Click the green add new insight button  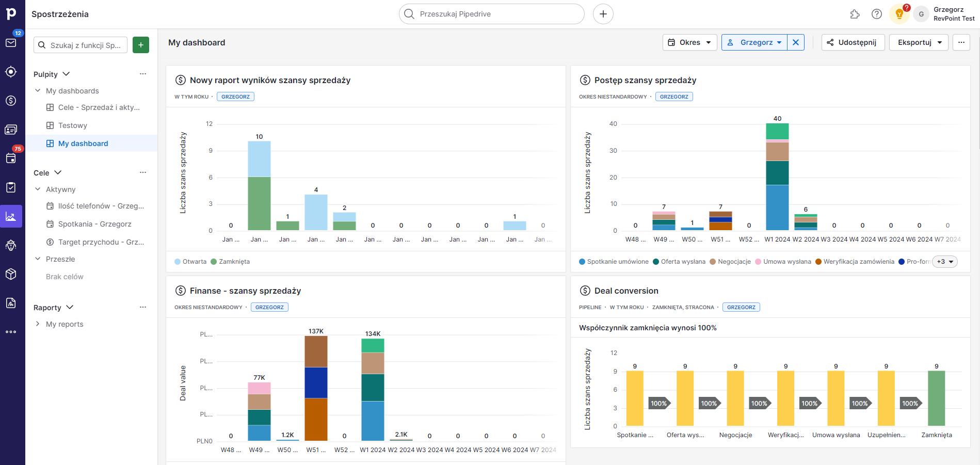click(141, 45)
